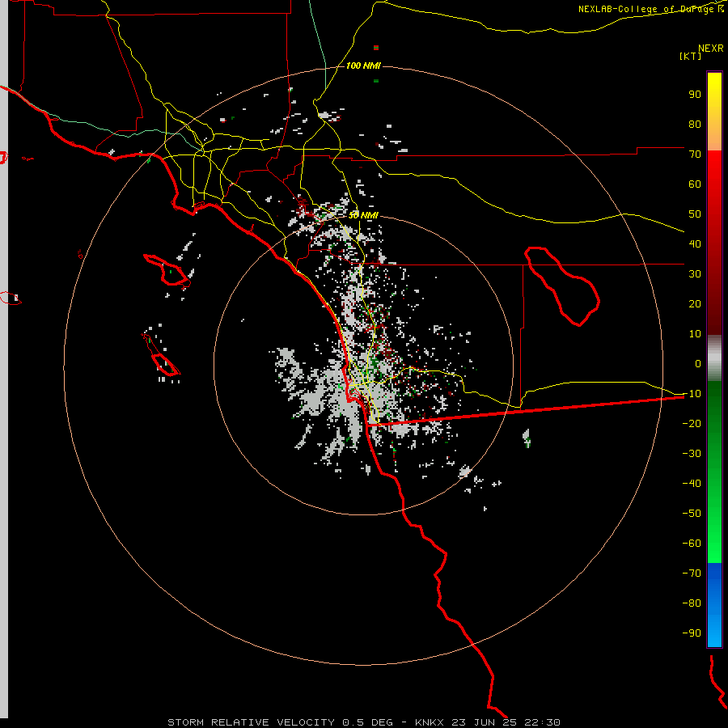This screenshot has width=728, height=728.
Task: Click the '-10' label on the color scale
Action: 692,394
